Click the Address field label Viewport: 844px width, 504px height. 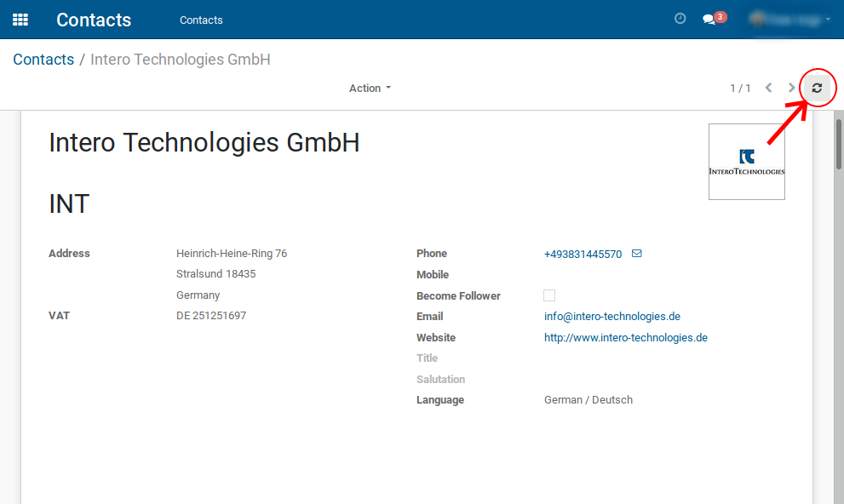coord(69,254)
